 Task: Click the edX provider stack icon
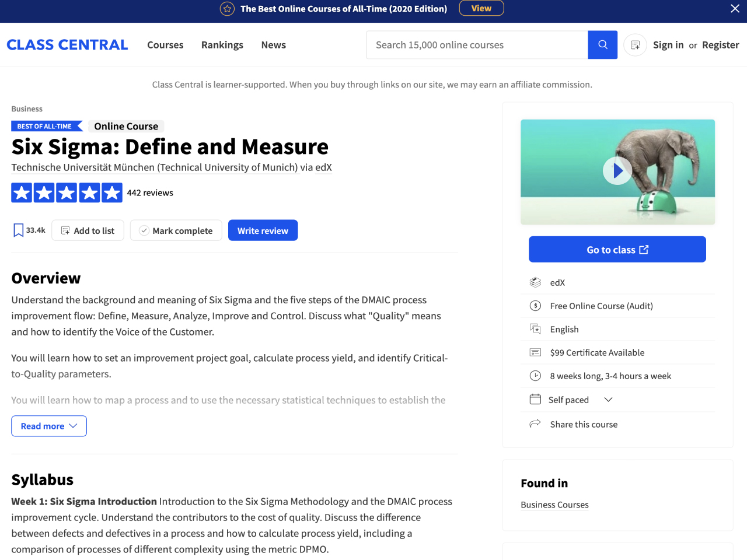coord(535,282)
